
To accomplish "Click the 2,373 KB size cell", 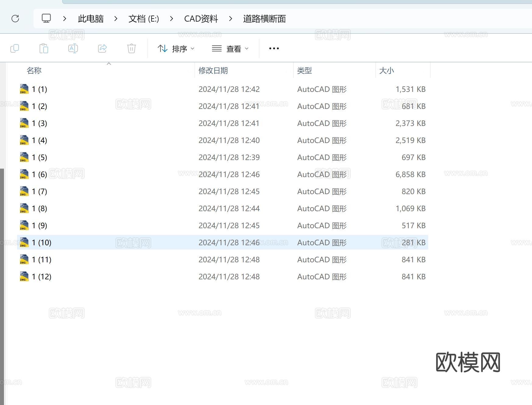I will pos(410,123).
